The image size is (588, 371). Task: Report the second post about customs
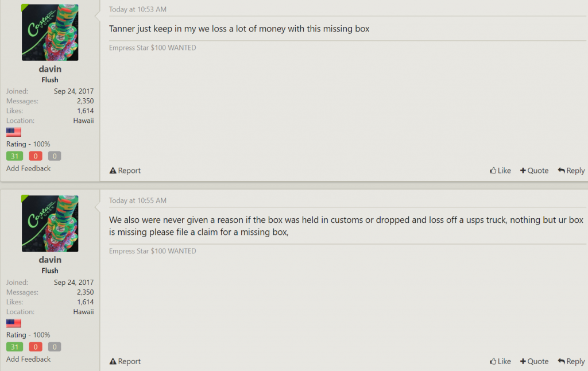click(125, 361)
